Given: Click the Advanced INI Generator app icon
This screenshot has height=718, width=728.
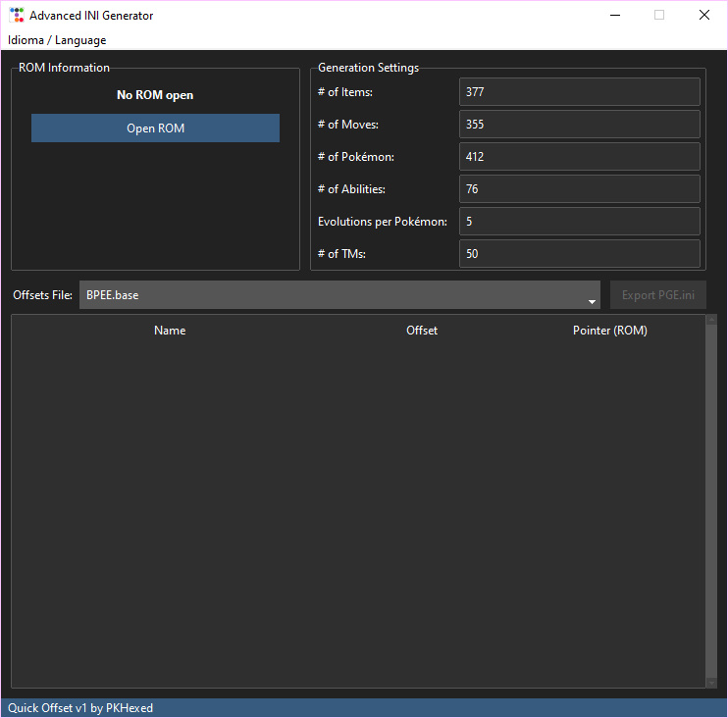Looking at the screenshot, I should point(17,16).
